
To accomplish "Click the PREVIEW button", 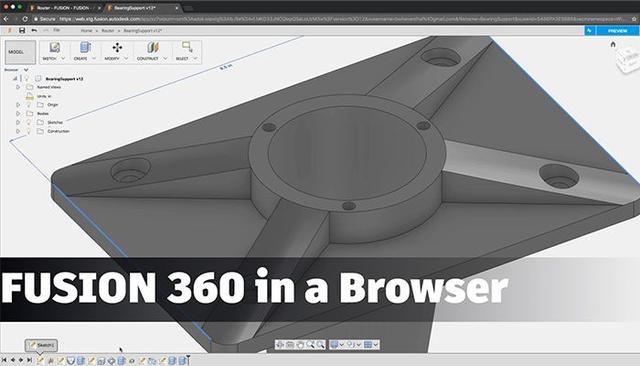I will tap(618, 31).
